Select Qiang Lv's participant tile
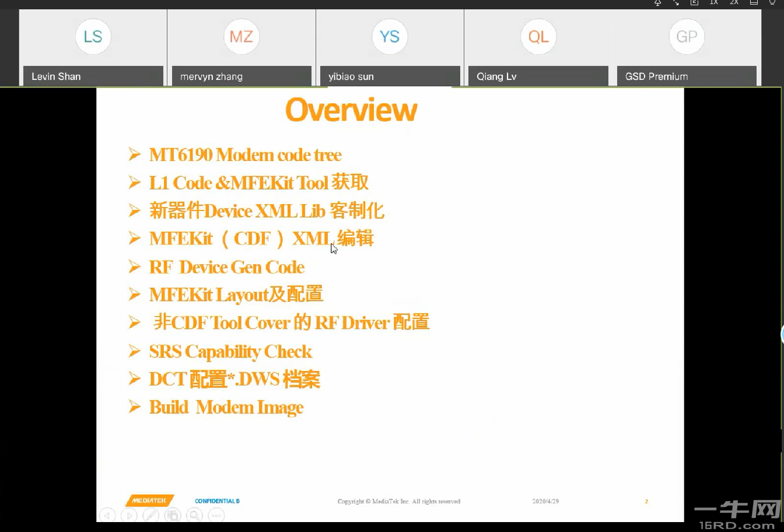Viewport: 784px width, 532px height. coord(538,44)
